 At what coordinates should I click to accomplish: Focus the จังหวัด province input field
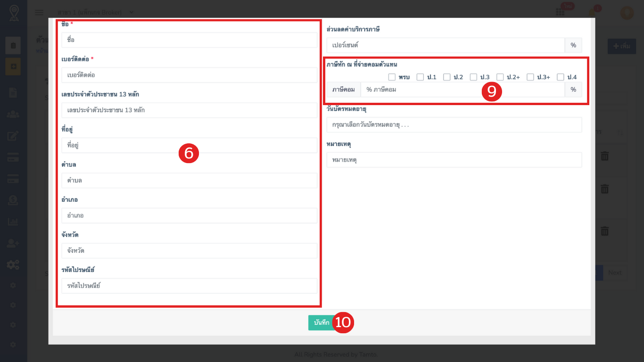pos(190,251)
